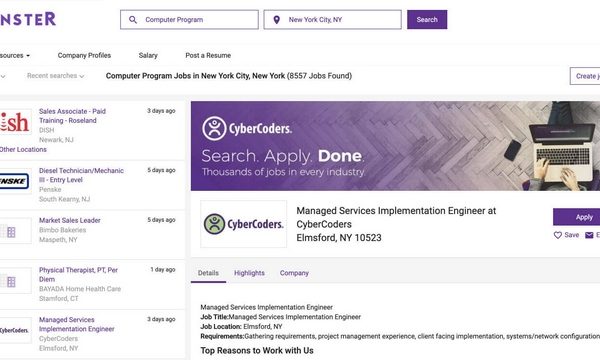Click '8557 Jobs Found' results text
Screen dimensions: 600x360
pyautogui.click(x=320, y=76)
